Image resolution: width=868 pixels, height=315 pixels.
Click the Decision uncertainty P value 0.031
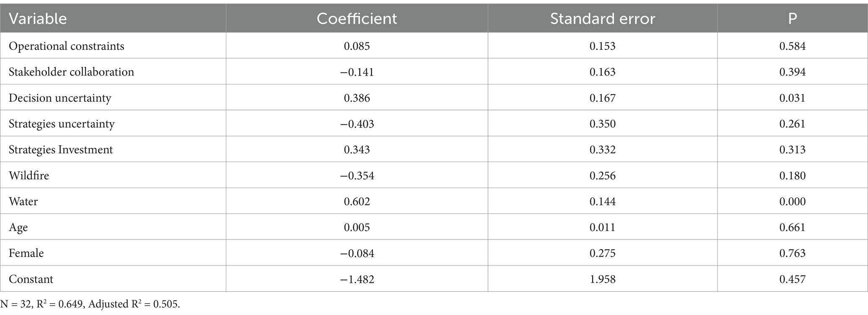coord(792,98)
